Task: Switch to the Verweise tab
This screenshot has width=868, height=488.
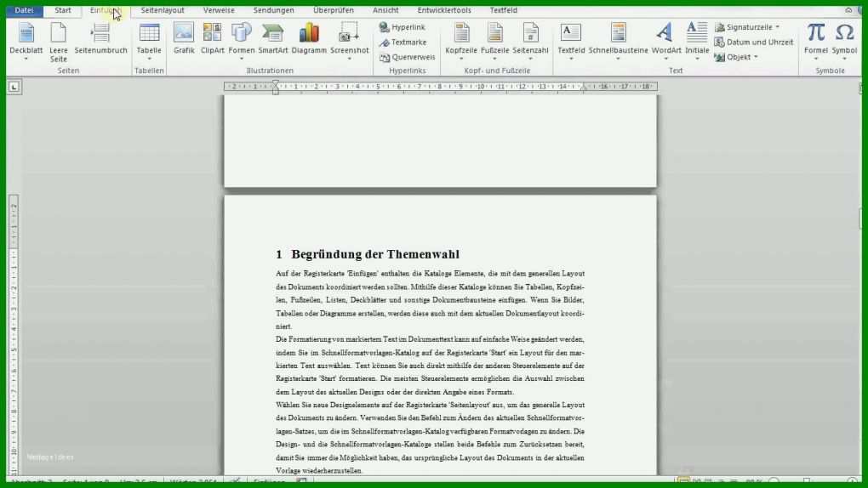Action: (219, 10)
